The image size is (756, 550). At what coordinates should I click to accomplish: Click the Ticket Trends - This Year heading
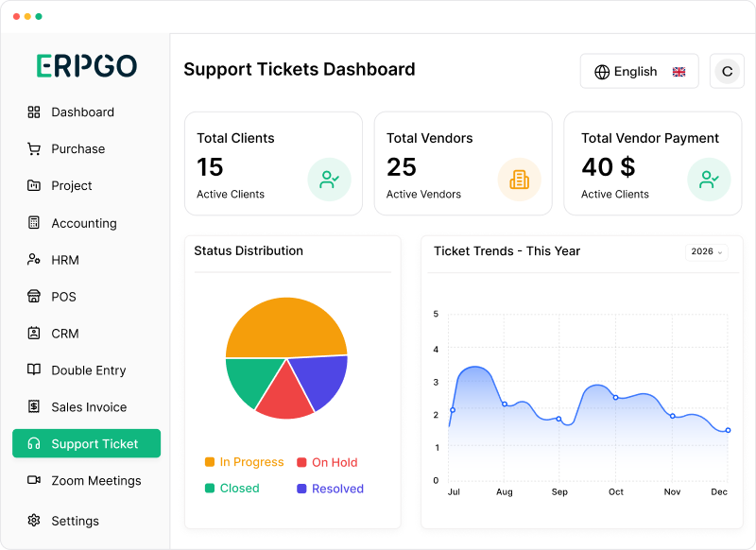pyautogui.click(x=507, y=251)
